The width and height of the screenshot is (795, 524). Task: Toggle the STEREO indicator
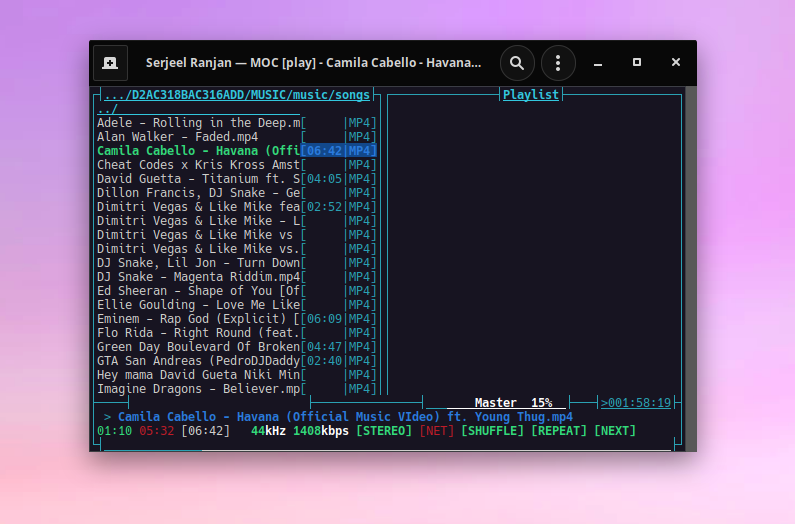pyautogui.click(x=384, y=431)
